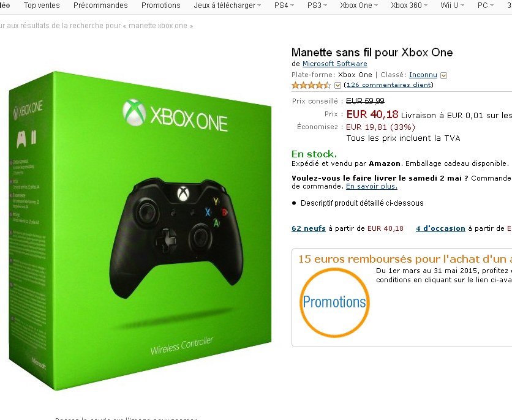Expand the PS4 navigation dropdown

pos(284,6)
